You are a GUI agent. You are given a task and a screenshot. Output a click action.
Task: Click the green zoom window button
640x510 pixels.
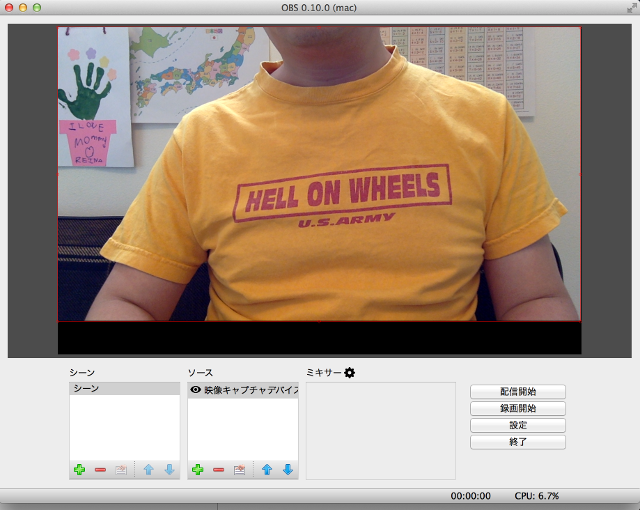point(37,8)
